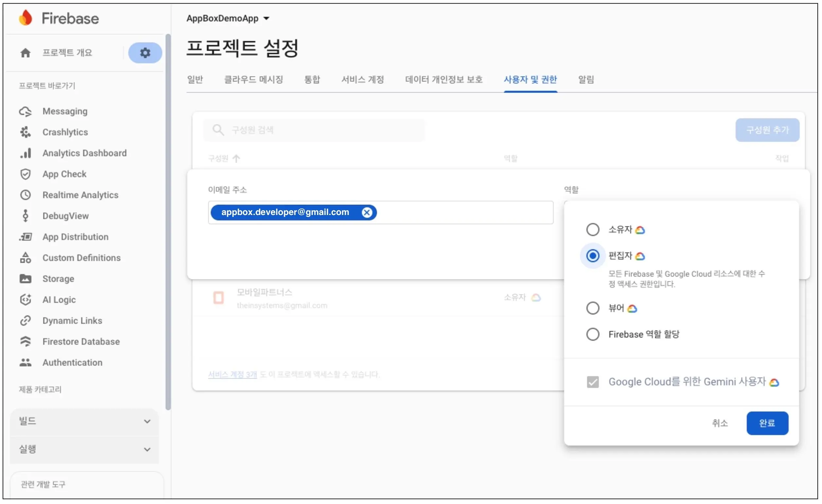Image resolution: width=822 pixels, height=504 pixels.
Task: Click the Messaging cloud icon
Action: click(25, 111)
